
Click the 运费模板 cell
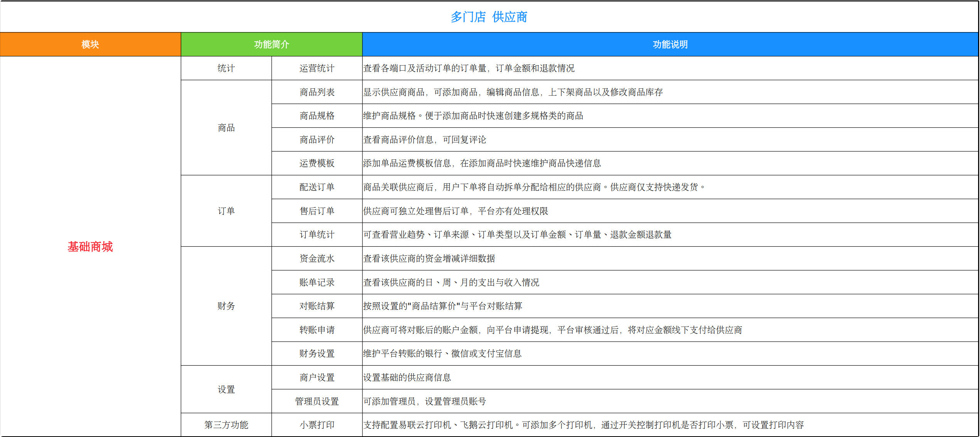317,163
